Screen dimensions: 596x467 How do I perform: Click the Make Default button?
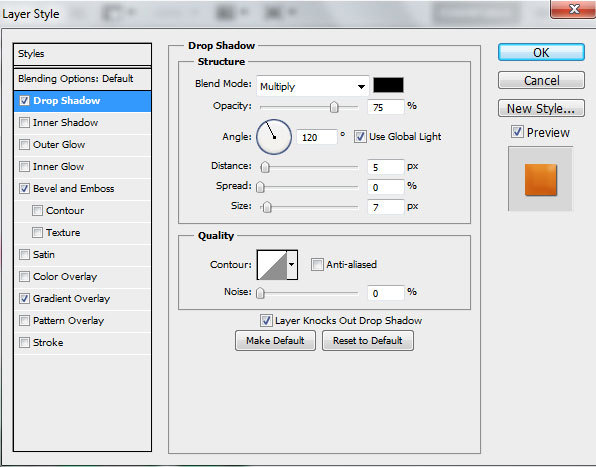coord(275,340)
